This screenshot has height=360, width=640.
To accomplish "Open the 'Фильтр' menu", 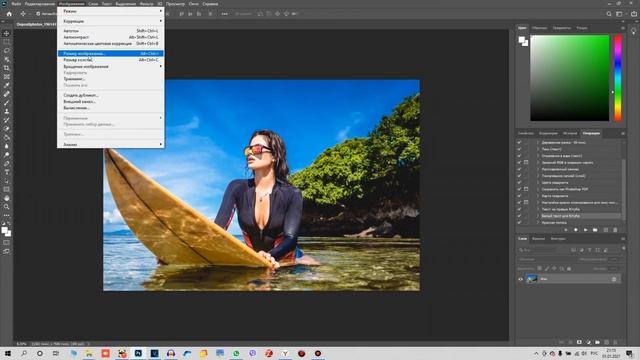I will [x=147, y=4].
